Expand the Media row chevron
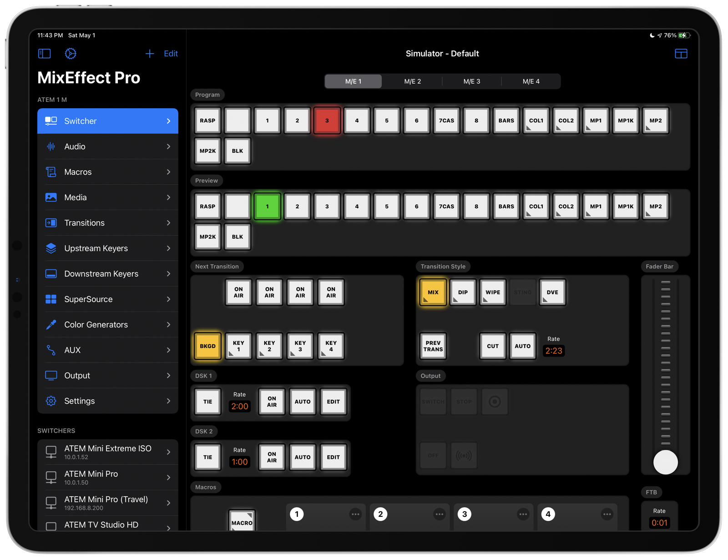Screen dimensions: 728x560 click(168, 197)
